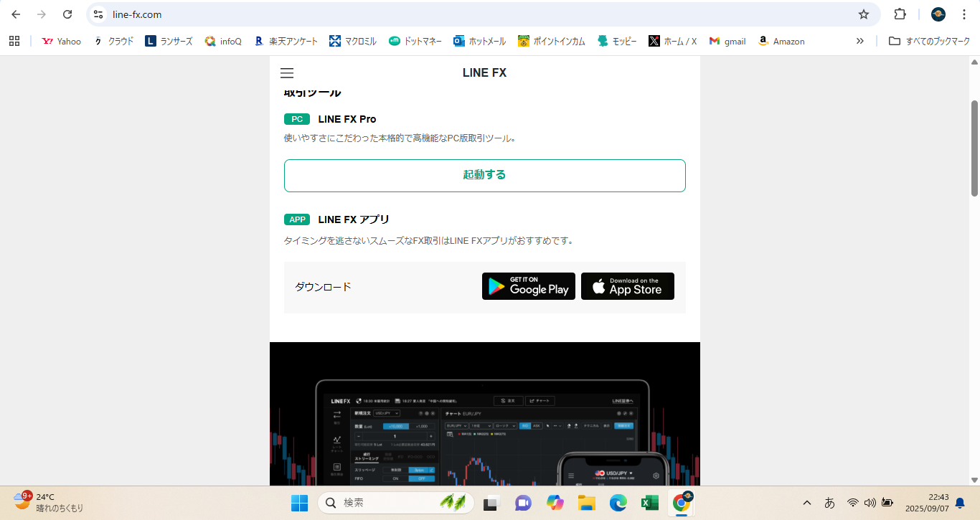Open the Google Play download badge

[528, 286]
